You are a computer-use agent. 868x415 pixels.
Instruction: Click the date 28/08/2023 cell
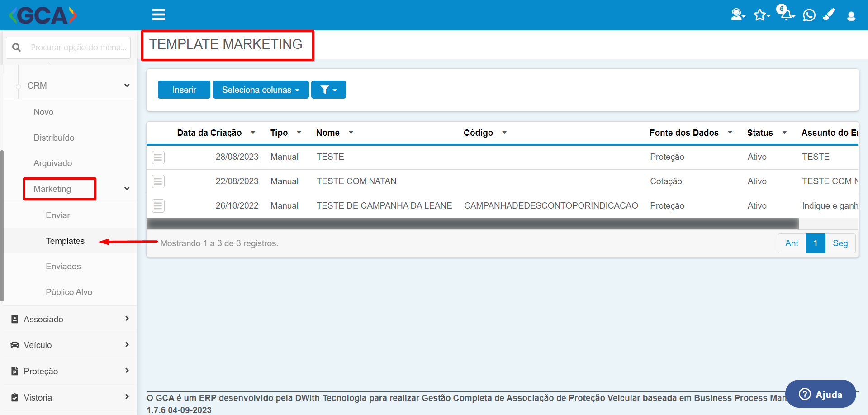237,157
